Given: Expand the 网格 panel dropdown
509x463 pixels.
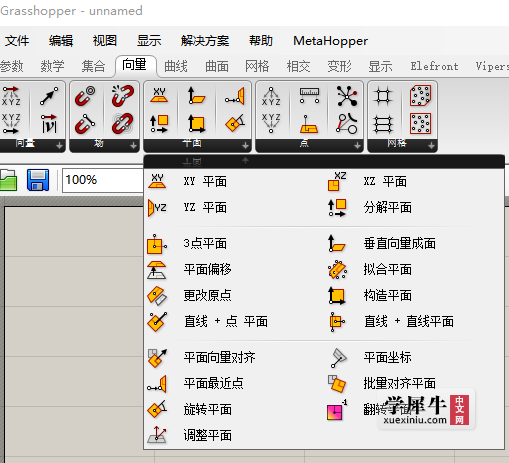Looking at the screenshot, I should 431,146.
